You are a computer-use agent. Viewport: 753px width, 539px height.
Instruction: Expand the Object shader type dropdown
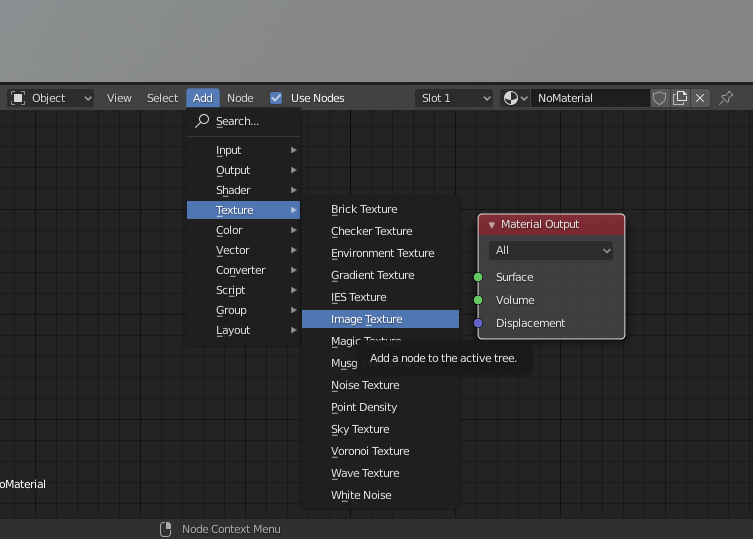(x=50, y=98)
